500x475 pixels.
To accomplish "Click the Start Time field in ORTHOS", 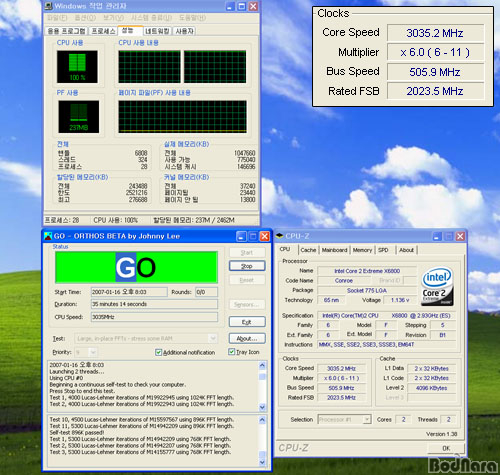I will click(x=129, y=292).
